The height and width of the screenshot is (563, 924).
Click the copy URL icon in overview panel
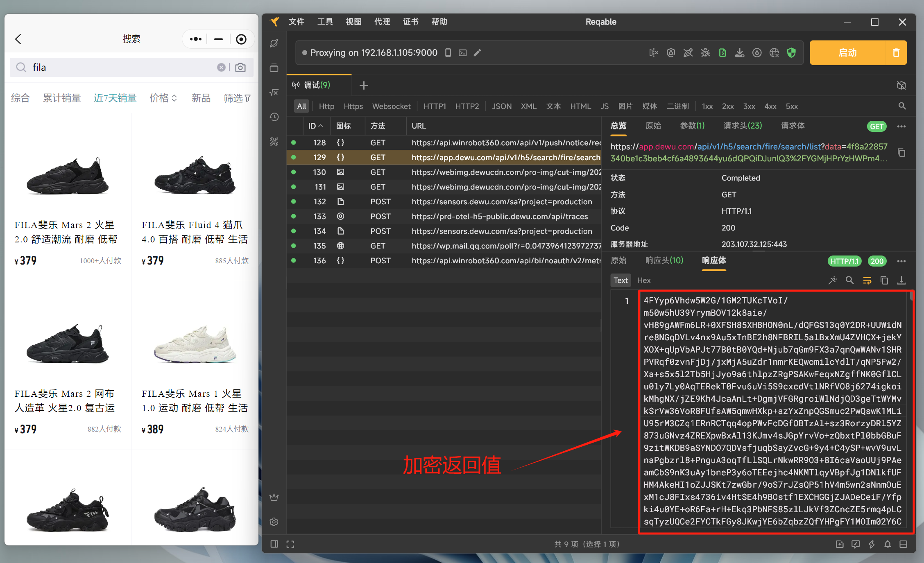(x=901, y=153)
